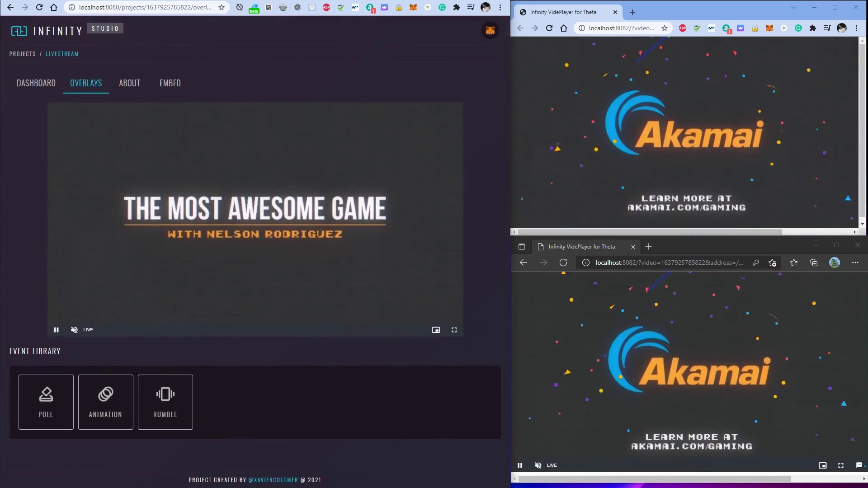Open the Edge Settings and more menu
This screenshot has width=868, height=488.
pyautogui.click(x=855, y=263)
